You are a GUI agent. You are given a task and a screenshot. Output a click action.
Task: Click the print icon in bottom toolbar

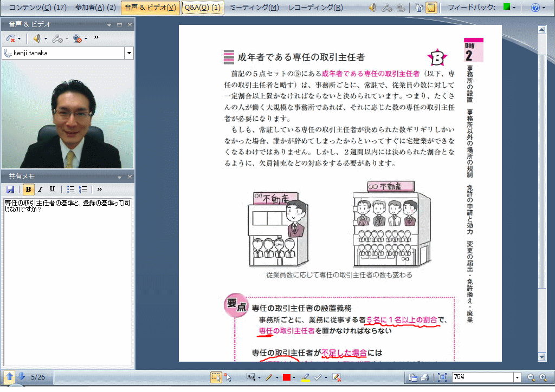coord(425,377)
